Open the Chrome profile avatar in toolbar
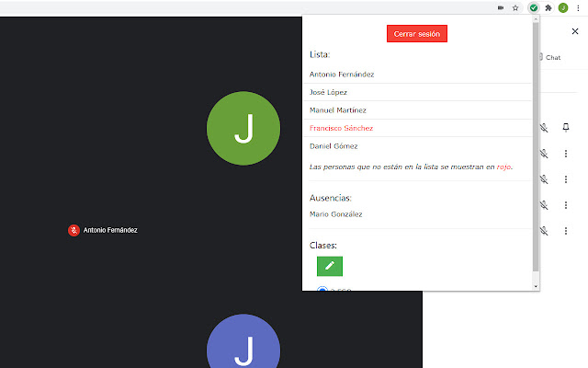The height and width of the screenshot is (368, 588). tap(563, 8)
